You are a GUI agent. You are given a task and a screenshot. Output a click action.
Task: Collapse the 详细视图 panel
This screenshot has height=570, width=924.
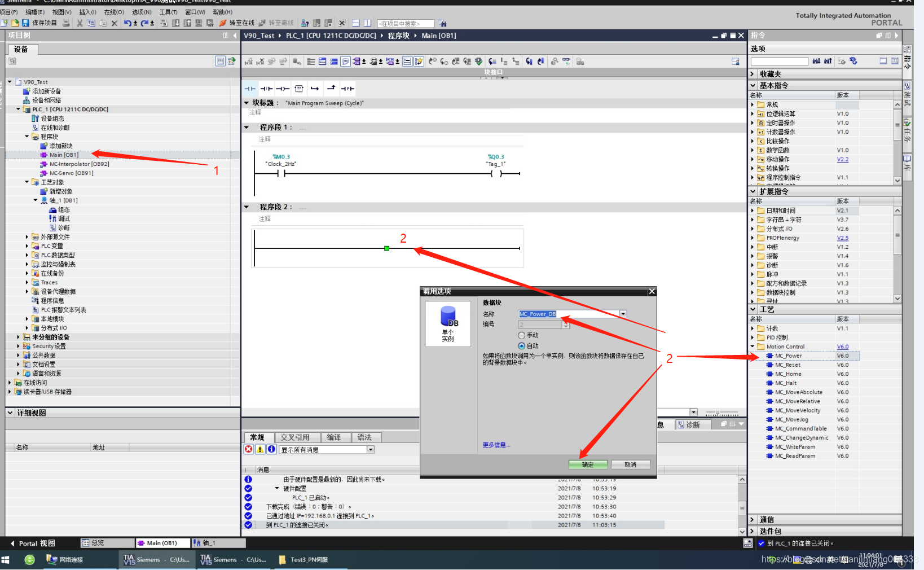pos(10,413)
